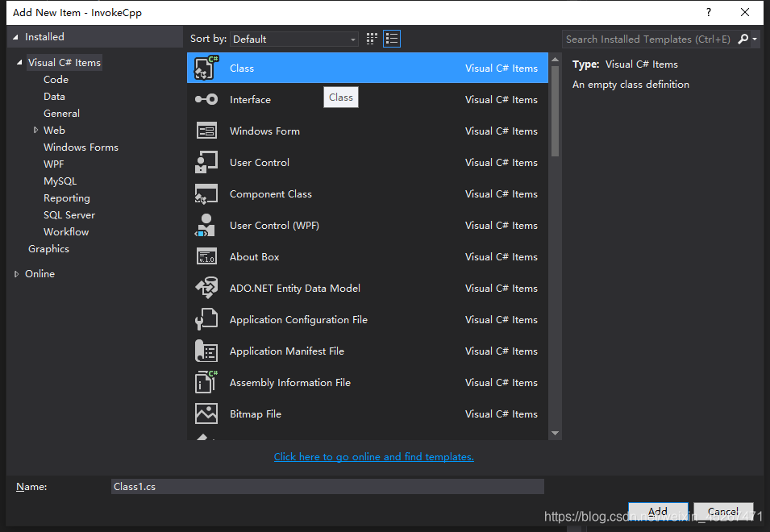Collapse the Installed section
This screenshot has width=770, height=532.
pos(15,37)
